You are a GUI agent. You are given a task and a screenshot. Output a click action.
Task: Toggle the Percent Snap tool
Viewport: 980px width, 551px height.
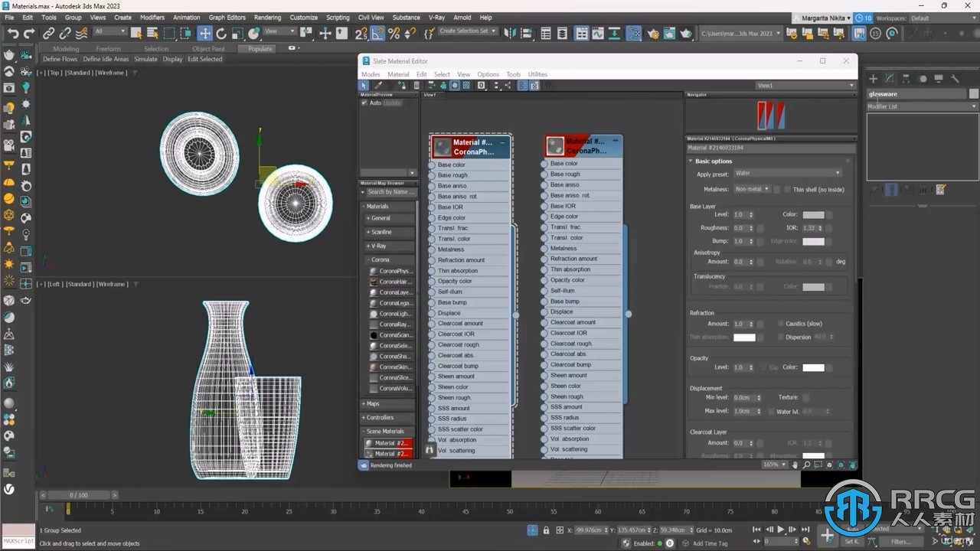[394, 33]
